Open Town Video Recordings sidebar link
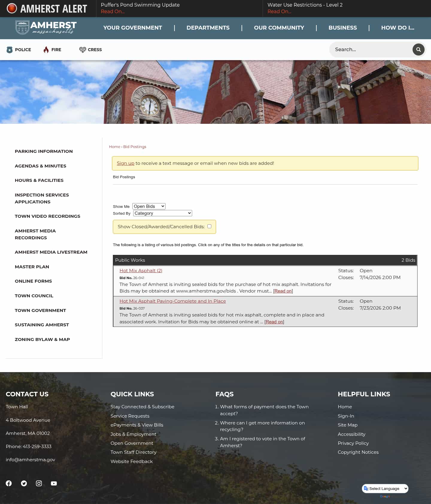 (48, 216)
